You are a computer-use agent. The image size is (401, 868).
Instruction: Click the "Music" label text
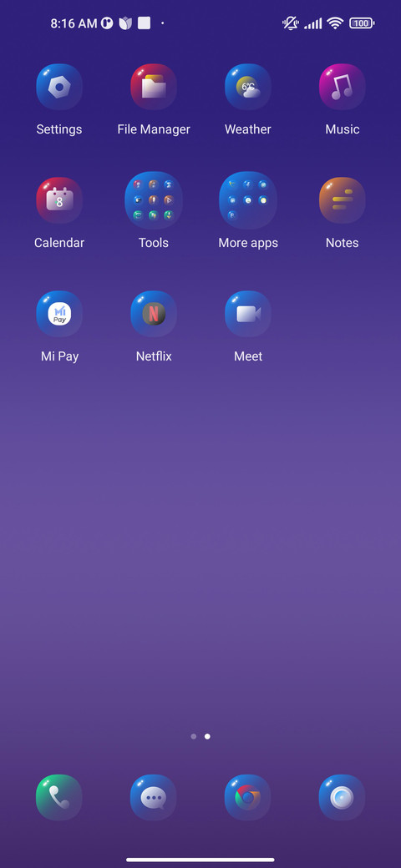[x=343, y=129]
